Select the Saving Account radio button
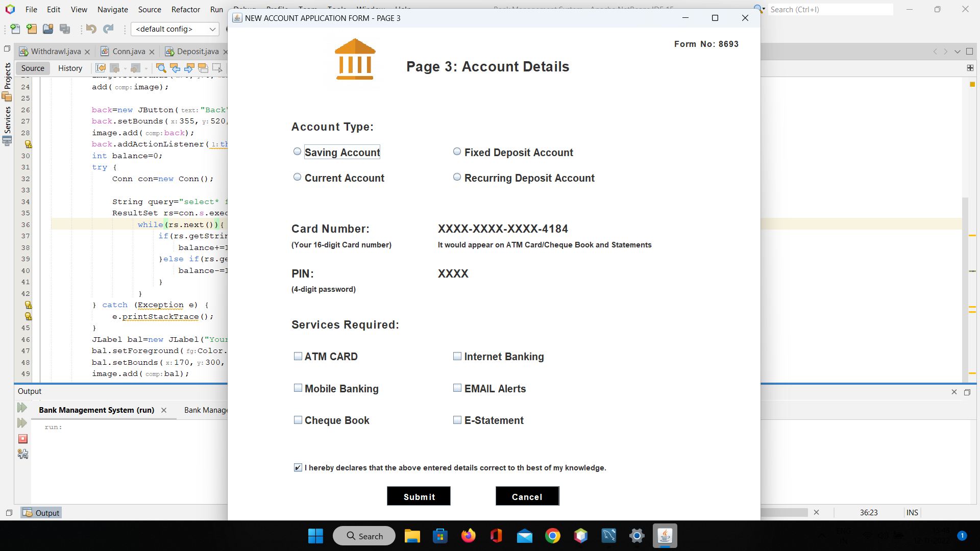 click(297, 151)
